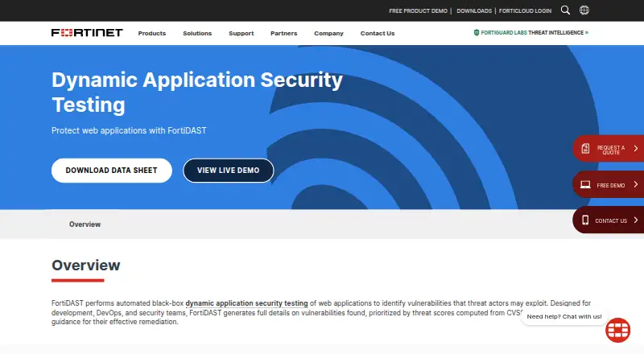This screenshot has width=644, height=354.
Task: Click the Free Demo side label
Action: point(611,185)
